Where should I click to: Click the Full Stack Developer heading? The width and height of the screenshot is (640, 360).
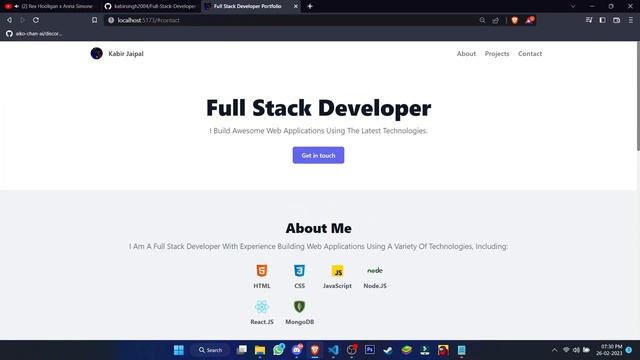(318, 108)
